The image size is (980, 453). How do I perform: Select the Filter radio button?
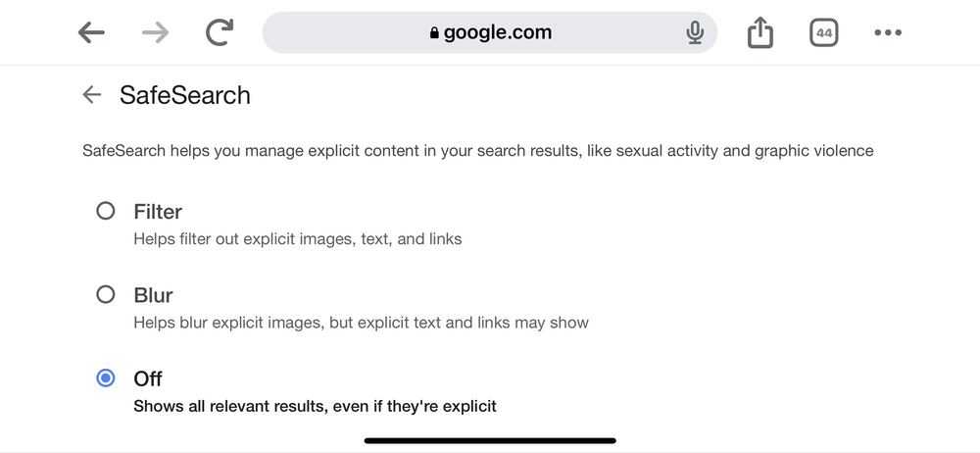[x=106, y=211]
